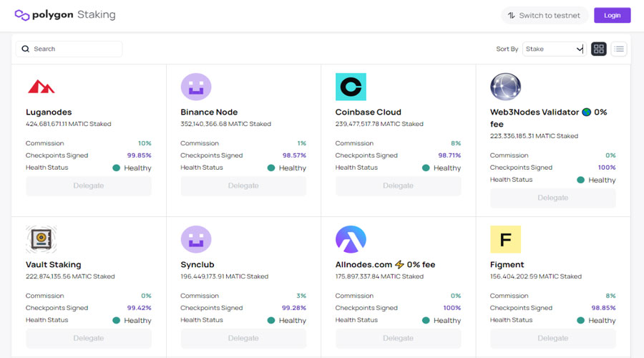Click Synclub 3% commission value
This screenshot has height=358, width=644.
301,296
